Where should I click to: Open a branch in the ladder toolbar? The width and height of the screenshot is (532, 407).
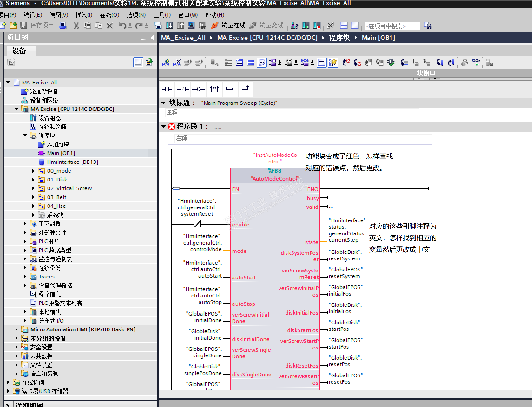click(x=230, y=89)
